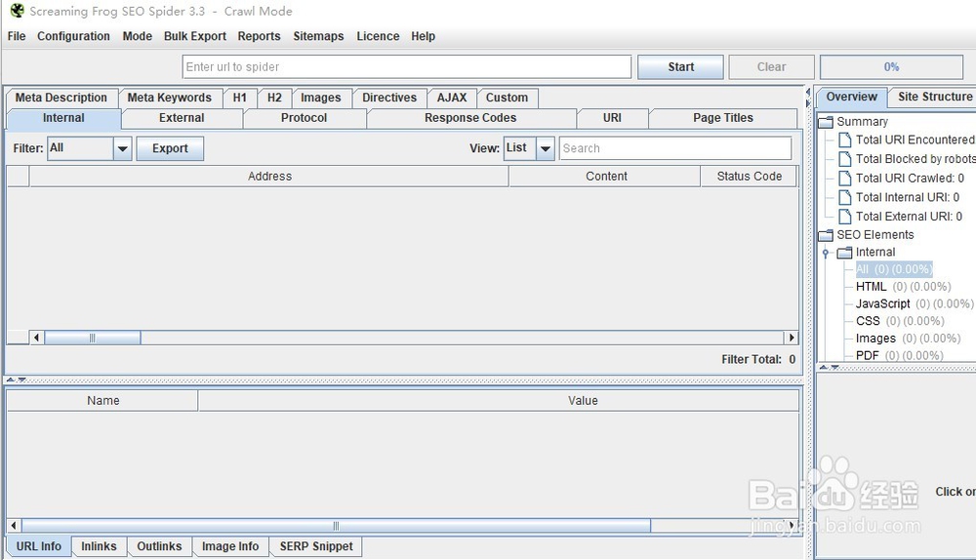976x560 pixels.
Task: Open the Filter dropdown arrow
Action: (123, 148)
